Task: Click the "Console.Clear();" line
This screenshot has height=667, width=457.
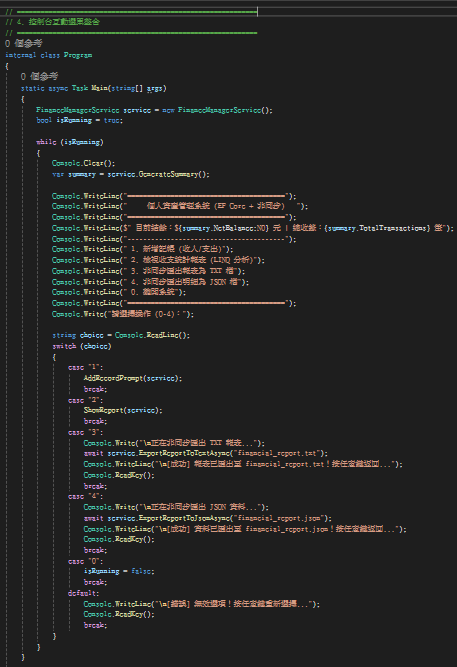Action: pyautogui.click(x=83, y=163)
